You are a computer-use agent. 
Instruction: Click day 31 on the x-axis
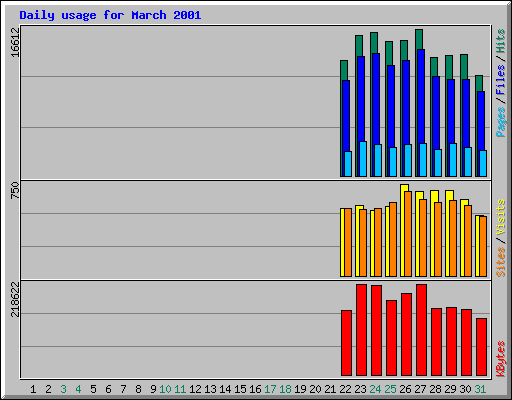click(x=481, y=389)
